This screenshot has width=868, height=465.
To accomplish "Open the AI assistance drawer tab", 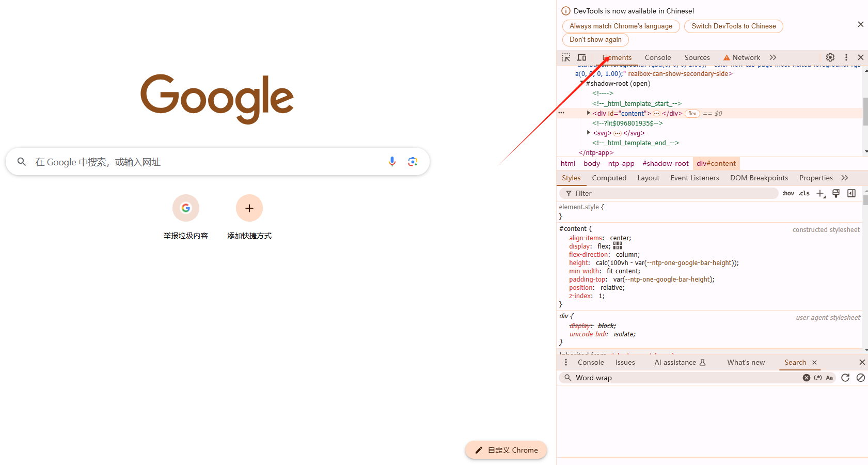I will [x=680, y=362].
